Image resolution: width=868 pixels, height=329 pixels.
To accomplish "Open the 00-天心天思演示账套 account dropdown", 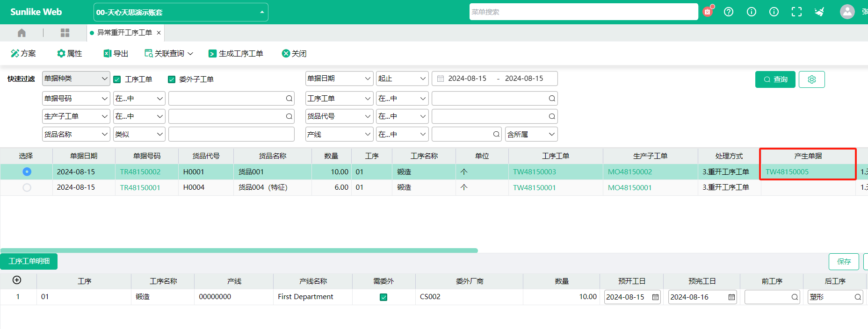I will click(x=181, y=12).
